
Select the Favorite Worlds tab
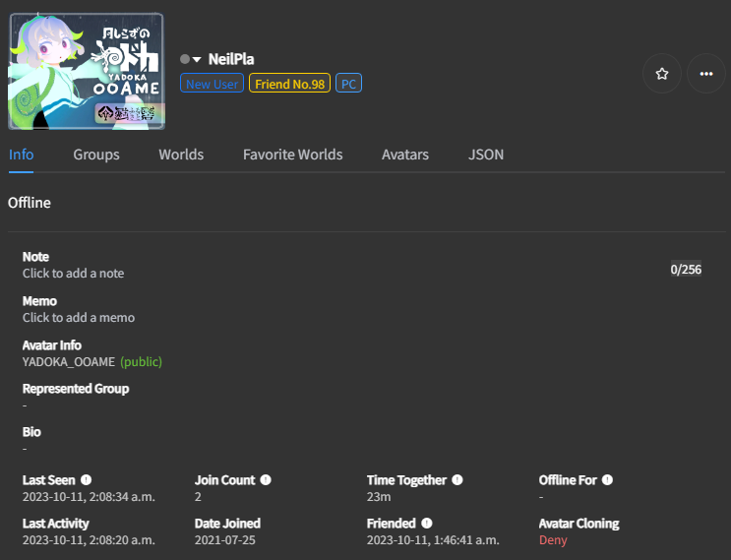pyautogui.click(x=292, y=155)
